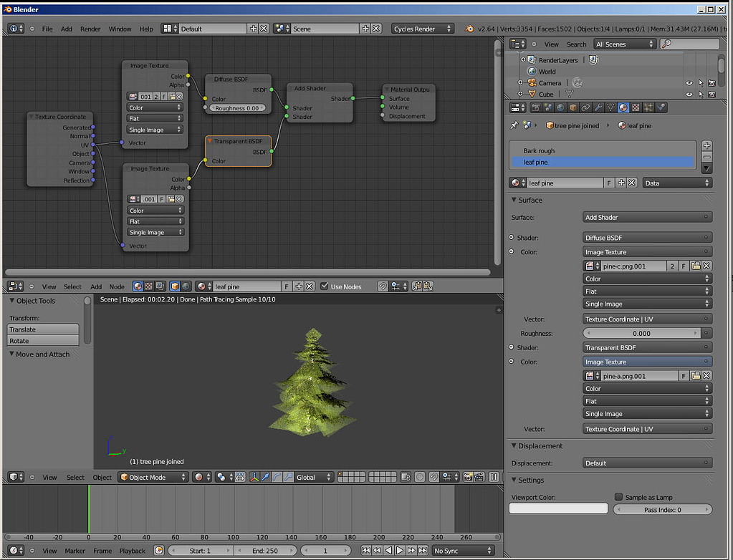The width and height of the screenshot is (733, 560).
Task: Select material node tree type in node editor header
Action: coord(138,286)
